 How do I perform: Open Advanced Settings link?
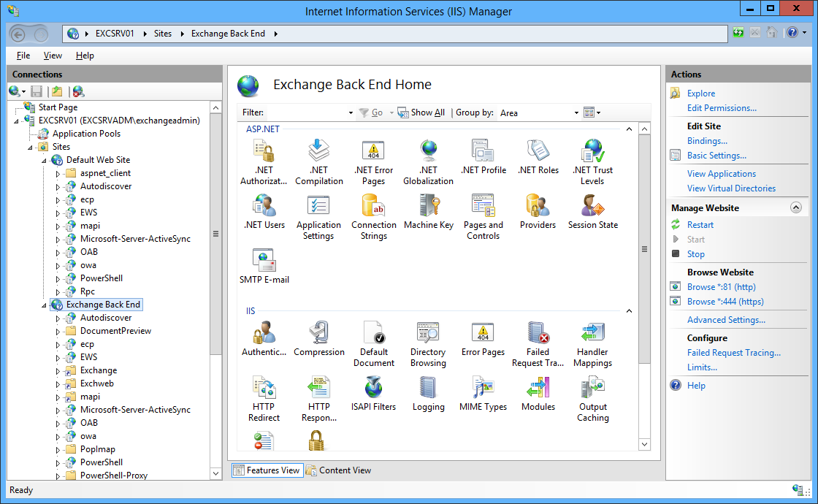coord(726,320)
